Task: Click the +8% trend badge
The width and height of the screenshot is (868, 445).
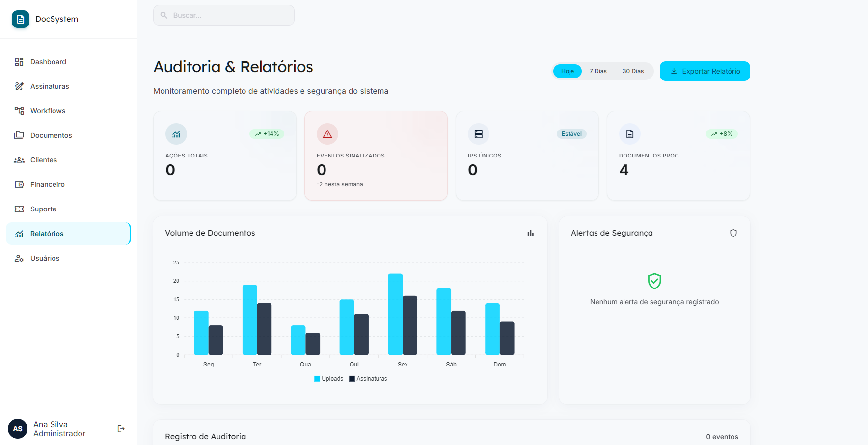Action: click(x=722, y=134)
